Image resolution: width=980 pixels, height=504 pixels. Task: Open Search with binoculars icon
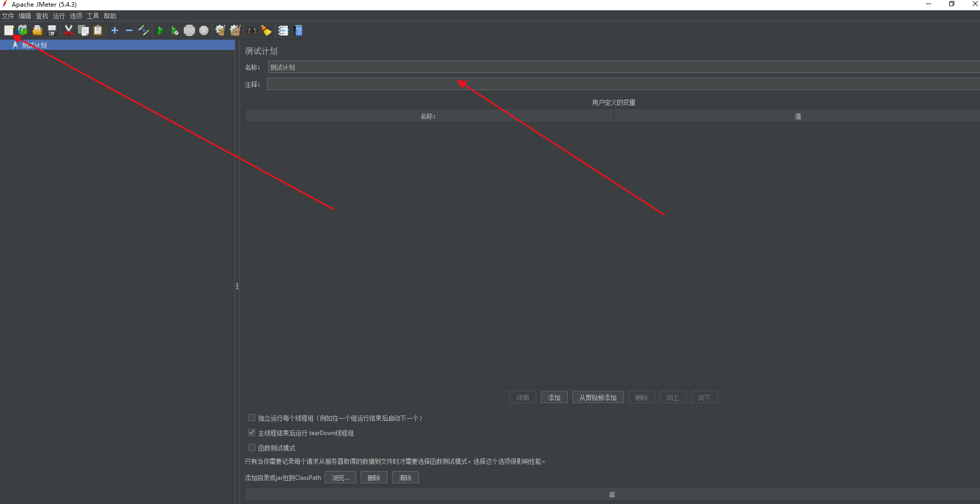click(252, 30)
